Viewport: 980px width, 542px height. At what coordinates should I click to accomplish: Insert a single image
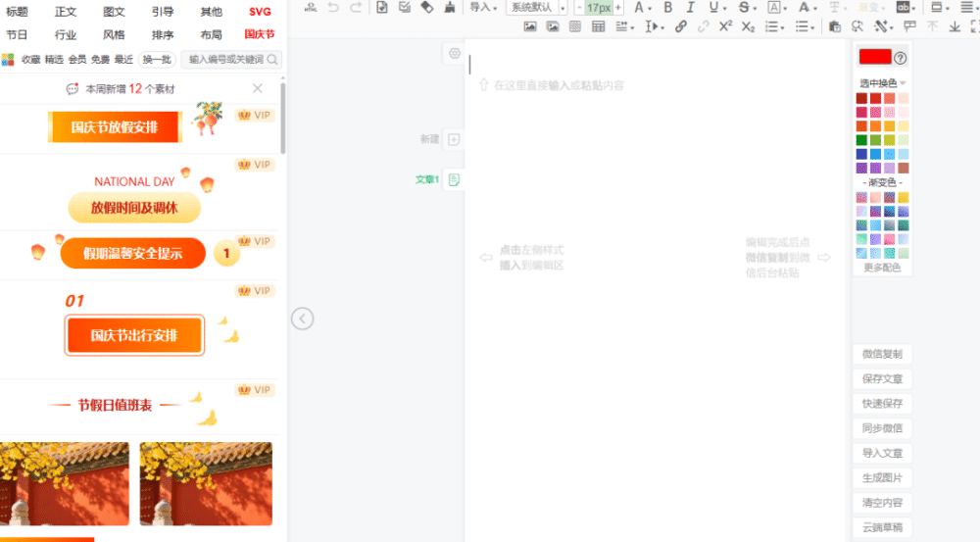pyautogui.click(x=530, y=26)
